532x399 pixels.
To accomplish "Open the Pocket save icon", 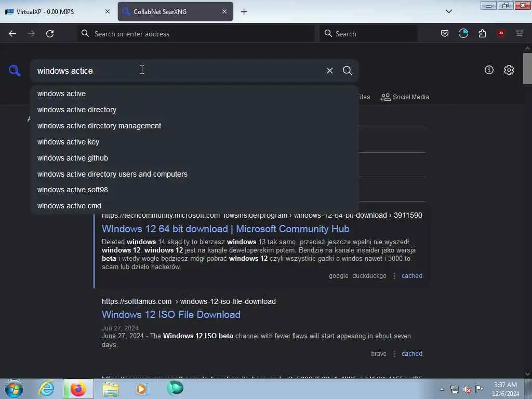I will click(445, 33).
